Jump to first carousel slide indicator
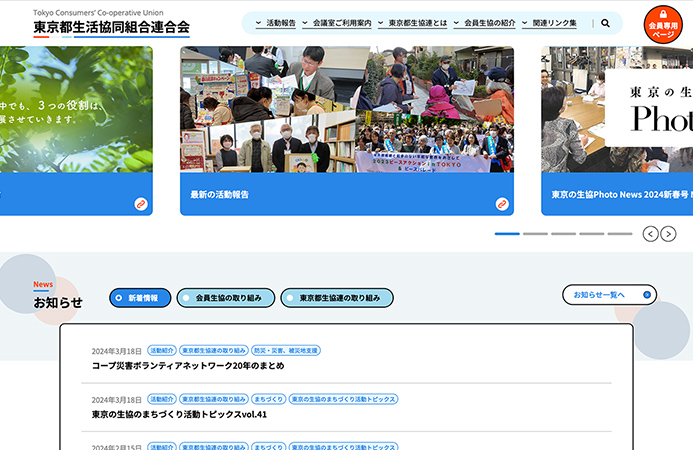Viewport: 693px width, 450px height. [507, 234]
